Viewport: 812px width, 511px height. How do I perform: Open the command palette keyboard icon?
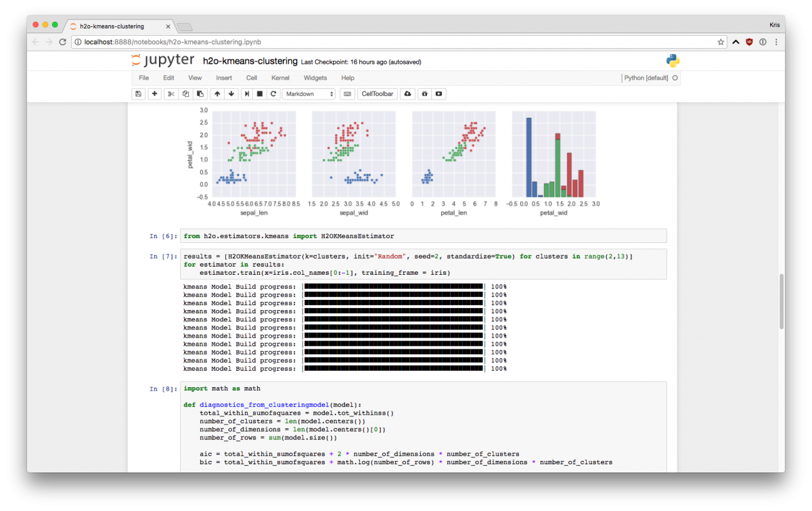tap(346, 94)
